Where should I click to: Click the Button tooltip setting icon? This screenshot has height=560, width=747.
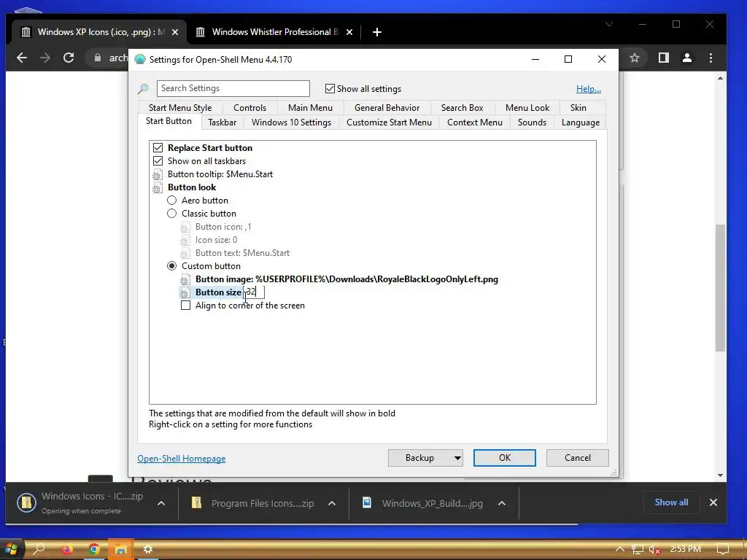(x=158, y=174)
